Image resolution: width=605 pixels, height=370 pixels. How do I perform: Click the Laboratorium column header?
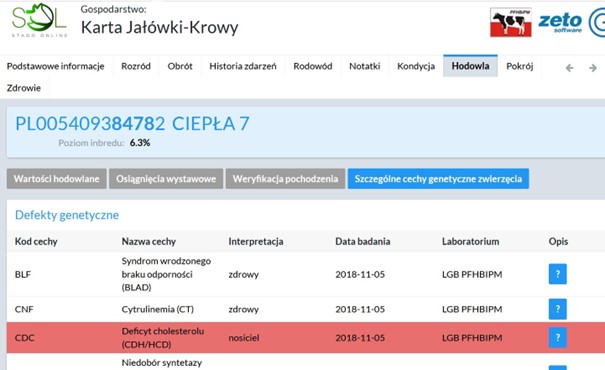(470, 242)
